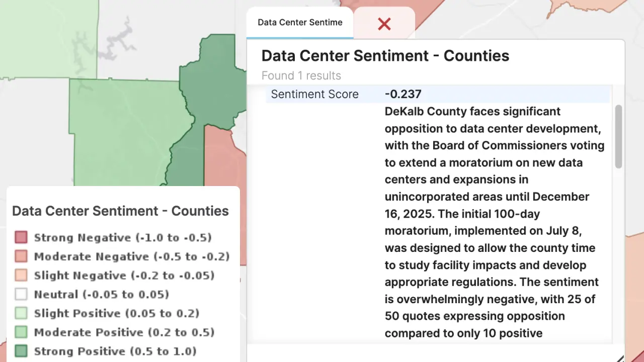This screenshot has width=644, height=362.
Task: Click the DeKalb County description text
Action: point(493,221)
